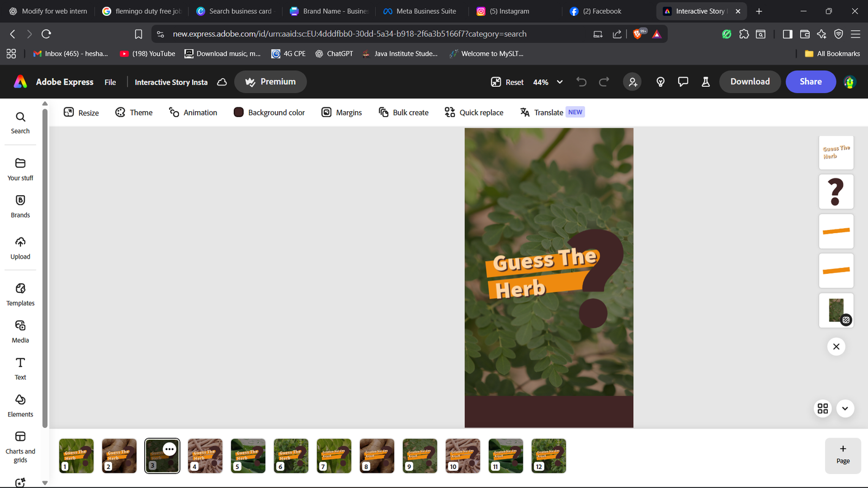Open page 3 more options menu
Viewport: 868px width, 488px height.
pyautogui.click(x=169, y=449)
